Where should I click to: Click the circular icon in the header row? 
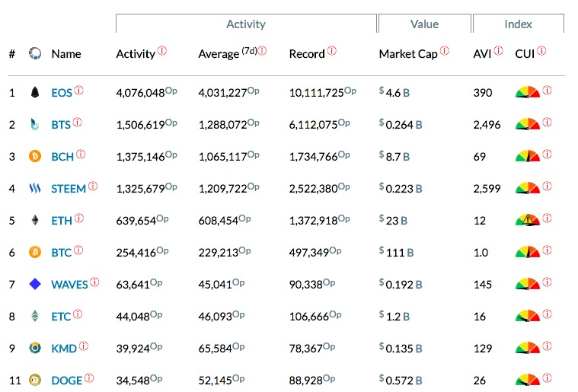pyautogui.click(x=35, y=53)
